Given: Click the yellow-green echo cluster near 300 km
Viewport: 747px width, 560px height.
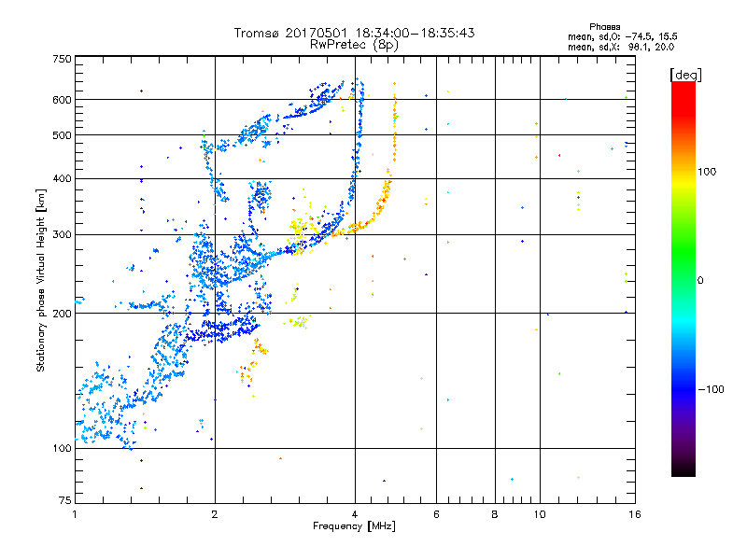Looking at the screenshot, I should (299, 230).
